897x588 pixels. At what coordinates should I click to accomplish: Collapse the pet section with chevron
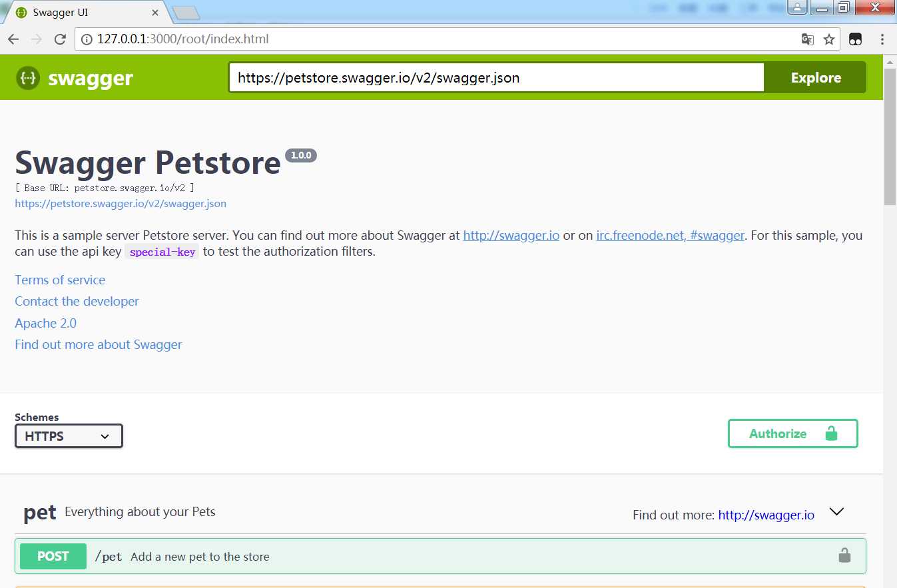(x=837, y=511)
